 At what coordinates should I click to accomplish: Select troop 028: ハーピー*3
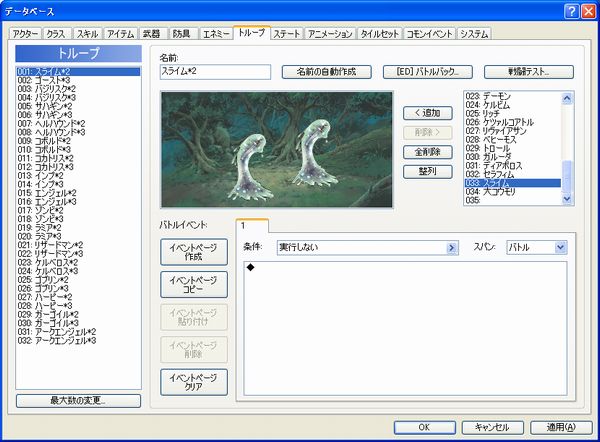click(x=78, y=306)
